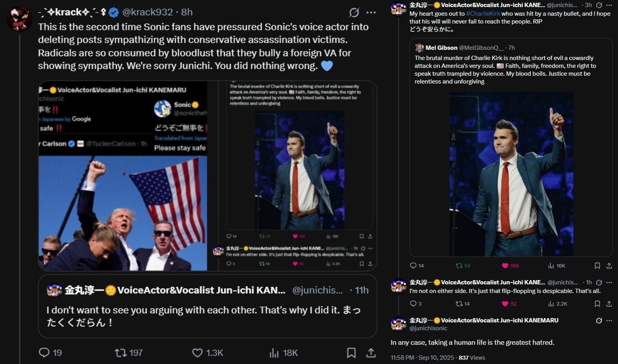Reply to Jun-ichi's post with 14 replies
The width and height of the screenshot is (618, 364).
click(413, 266)
